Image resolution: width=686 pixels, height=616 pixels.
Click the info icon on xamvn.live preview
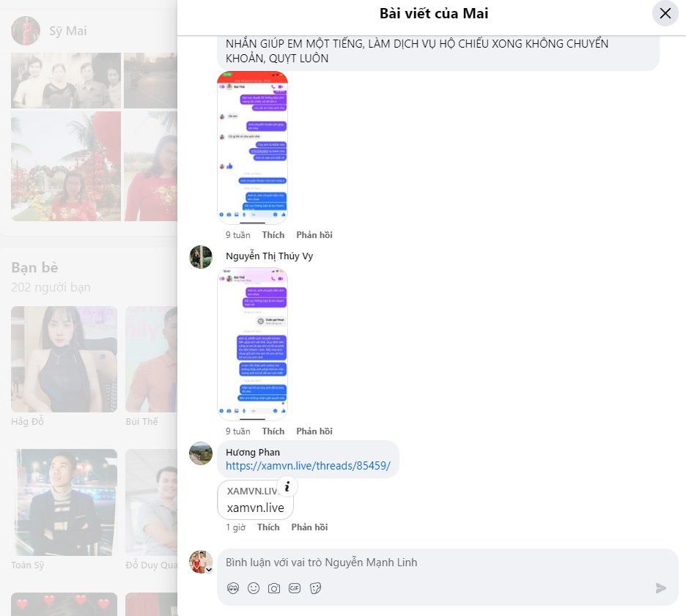coord(288,486)
